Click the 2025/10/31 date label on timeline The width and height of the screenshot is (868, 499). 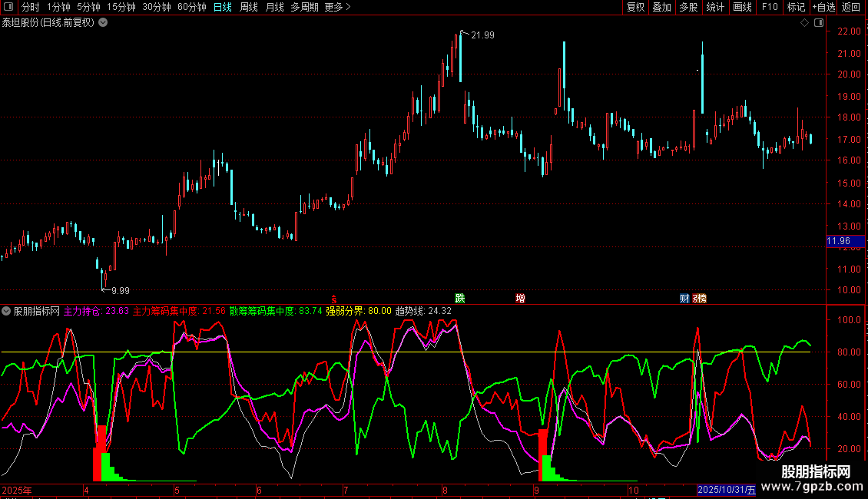[726, 490]
